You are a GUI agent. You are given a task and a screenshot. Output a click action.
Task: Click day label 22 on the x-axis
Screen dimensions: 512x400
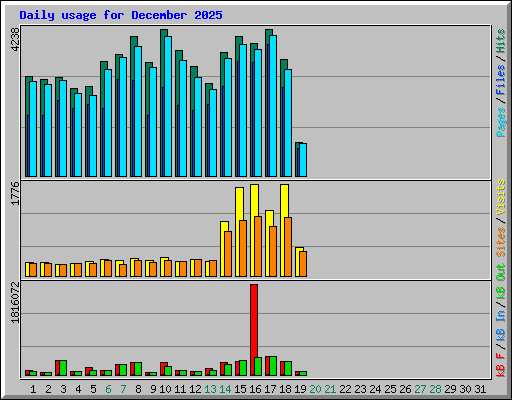pos(345,389)
